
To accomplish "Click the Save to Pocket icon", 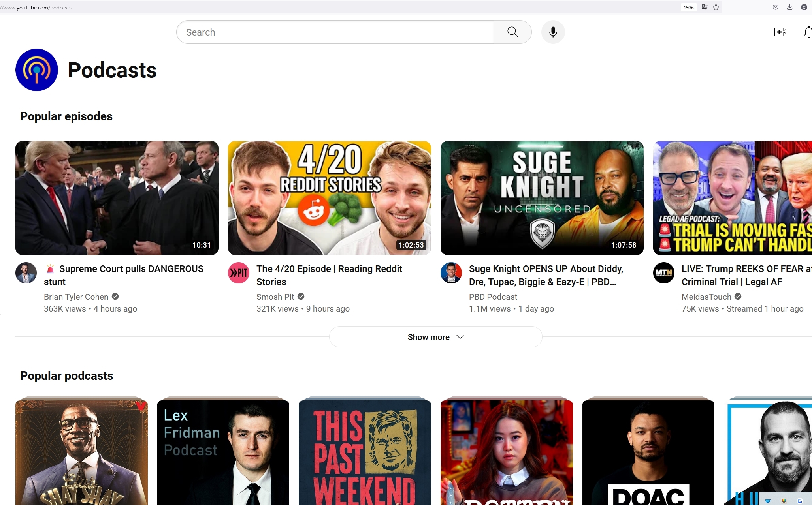I will pos(776,7).
